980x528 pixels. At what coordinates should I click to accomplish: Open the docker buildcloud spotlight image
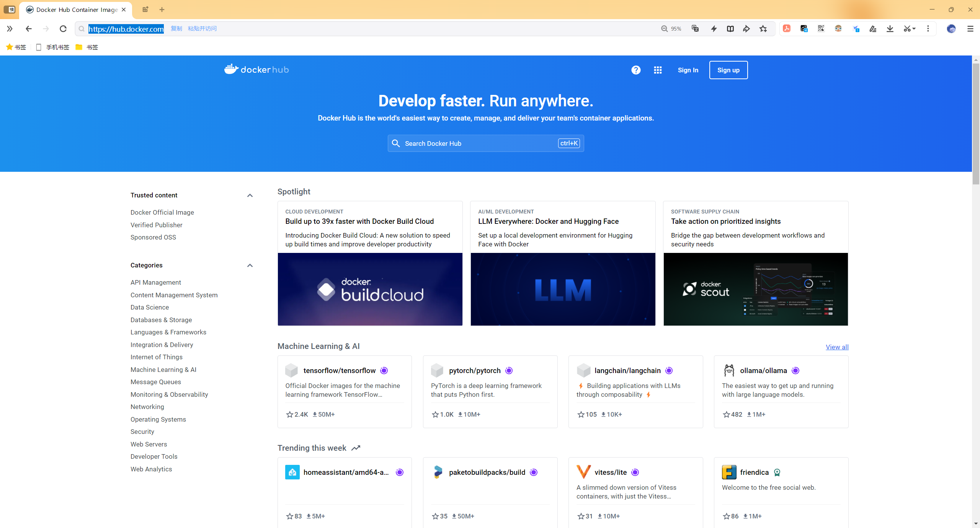pyautogui.click(x=370, y=289)
